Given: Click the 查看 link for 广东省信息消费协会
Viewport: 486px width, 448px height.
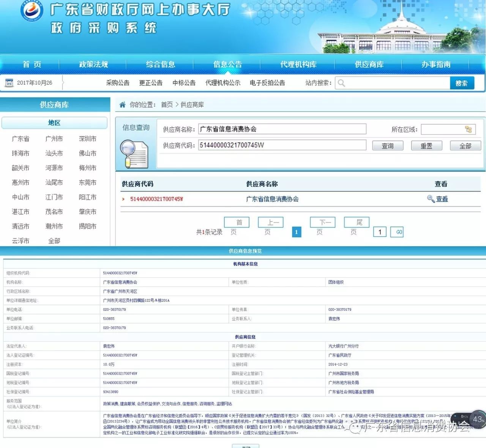Looking at the screenshot, I should [x=442, y=199].
